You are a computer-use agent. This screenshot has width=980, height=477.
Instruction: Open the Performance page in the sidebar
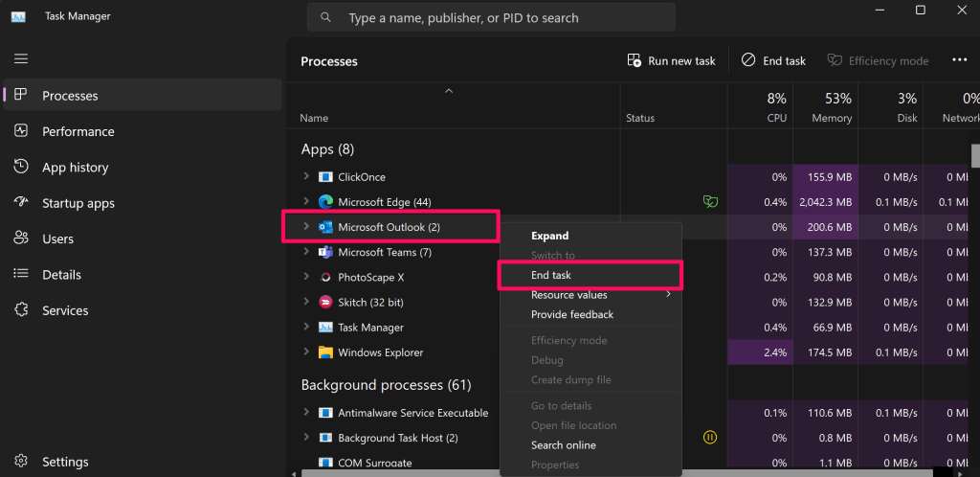[78, 131]
